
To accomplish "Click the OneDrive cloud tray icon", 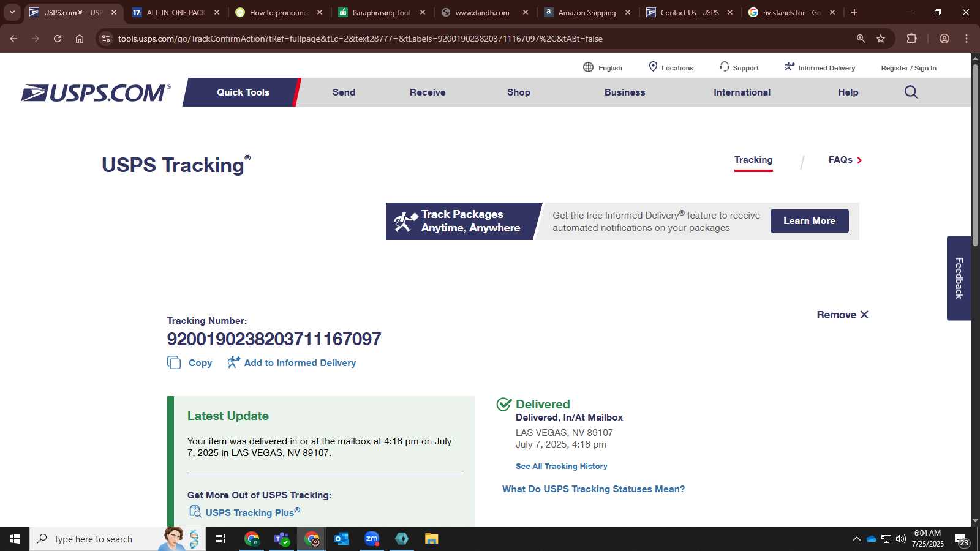I will click(871, 539).
